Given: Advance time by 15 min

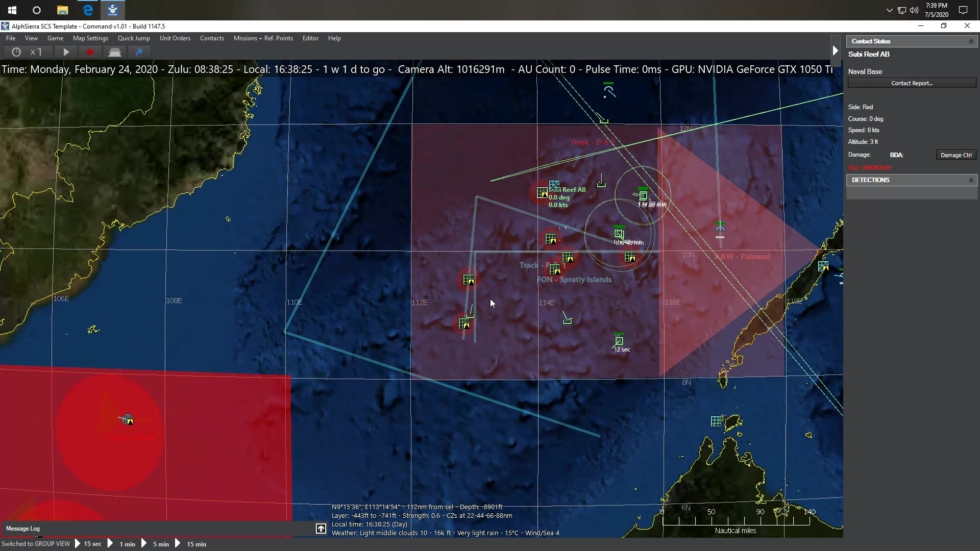Looking at the screenshot, I should pos(191,544).
